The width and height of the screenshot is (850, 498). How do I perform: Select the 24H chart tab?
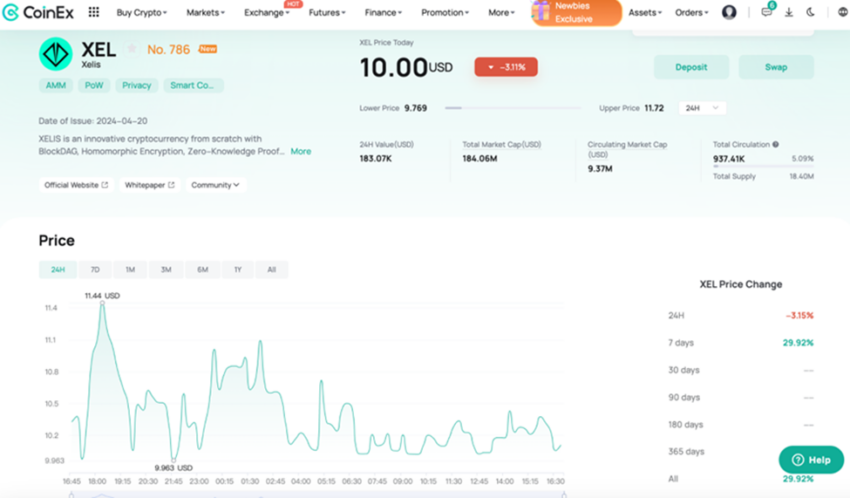57,269
